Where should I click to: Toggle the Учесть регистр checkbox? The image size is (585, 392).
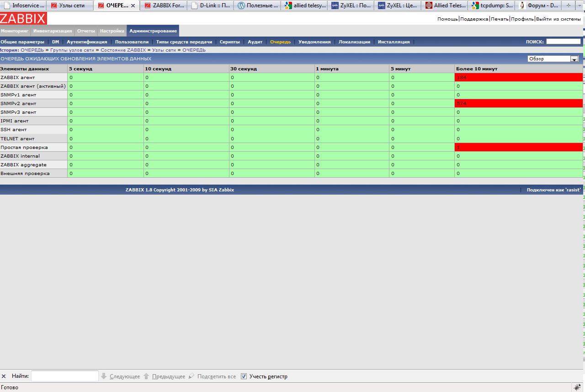tap(244, 376)
